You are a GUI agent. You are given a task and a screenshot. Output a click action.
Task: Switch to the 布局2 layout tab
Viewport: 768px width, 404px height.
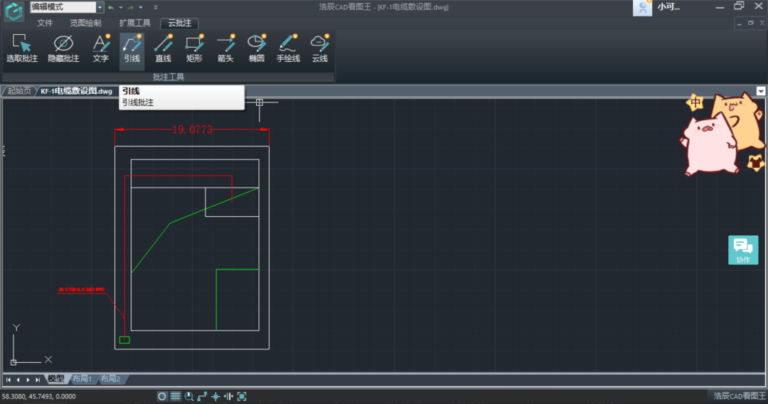click(x=110, y=380)
